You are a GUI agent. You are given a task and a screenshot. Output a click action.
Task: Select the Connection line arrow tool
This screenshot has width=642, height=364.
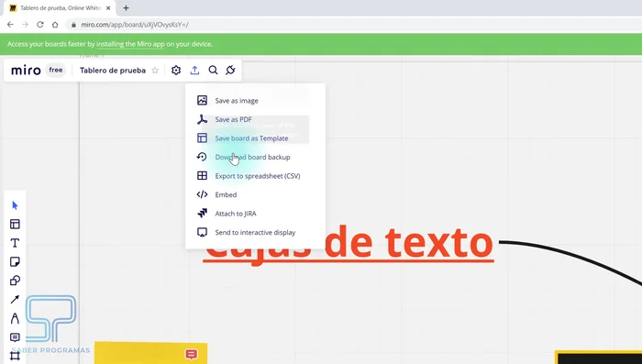point(16,299)
